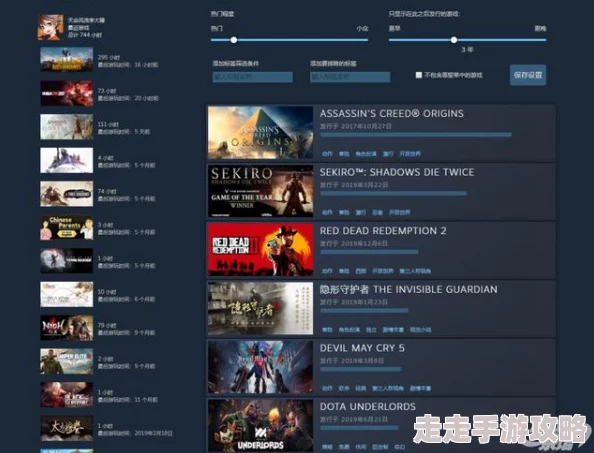This screenshot has width=594, height=453.
Task: Open Dota Underlords cover image
Action: [261, 425]
